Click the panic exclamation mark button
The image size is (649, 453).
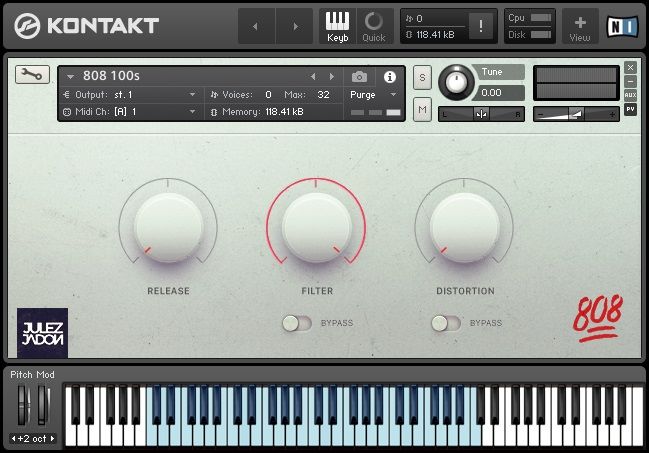click(x=482, y=27)
